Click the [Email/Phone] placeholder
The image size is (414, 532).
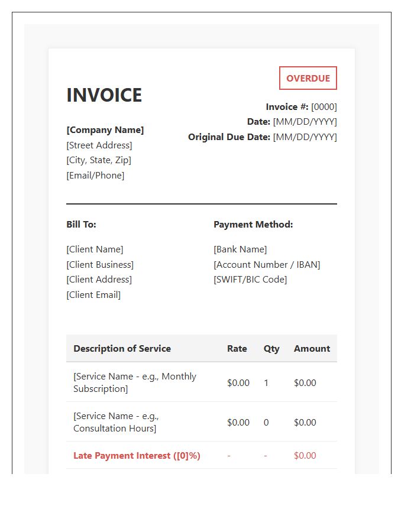pos(95,176)
